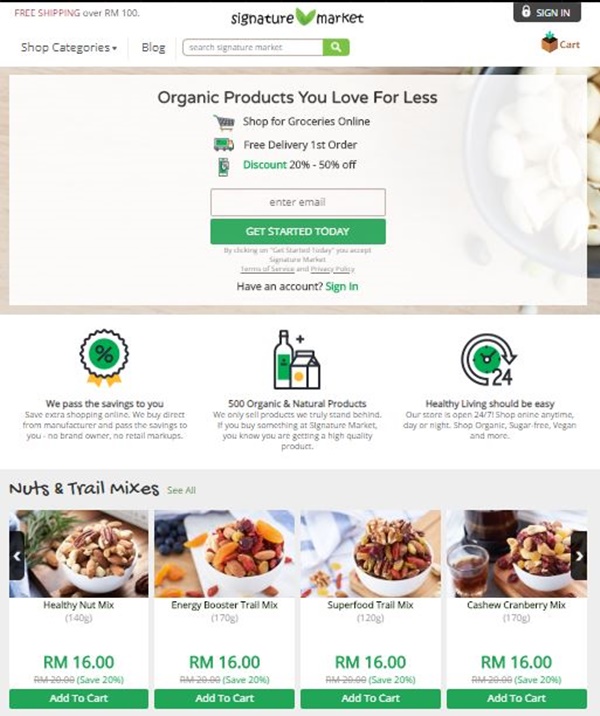Focus the enter email input field

click(298, 202)
